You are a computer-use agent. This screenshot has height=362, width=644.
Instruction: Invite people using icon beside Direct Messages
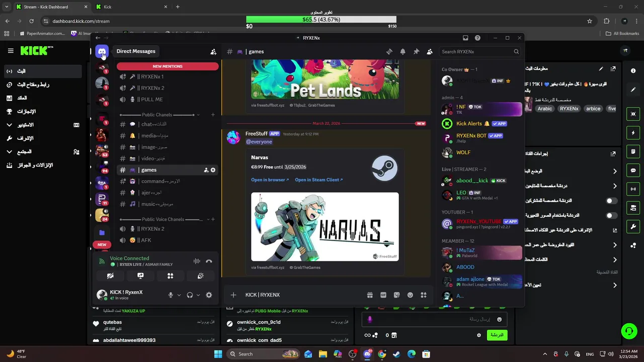[x=213, y=51]
